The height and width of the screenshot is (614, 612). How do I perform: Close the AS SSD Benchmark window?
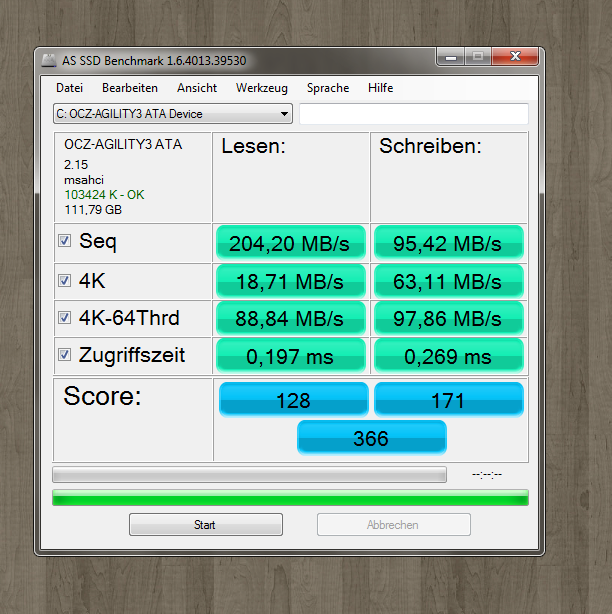click(x=515, y=57)
